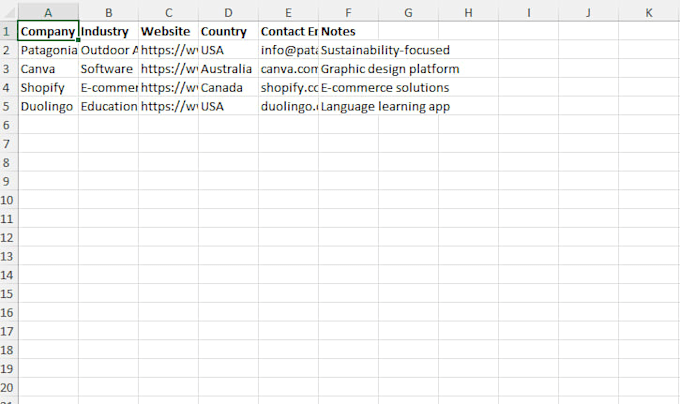Image resolution: width=680 pixels, height=404 pixels.
Task: Select entire row 15 via row header
Action: (9, 293)
